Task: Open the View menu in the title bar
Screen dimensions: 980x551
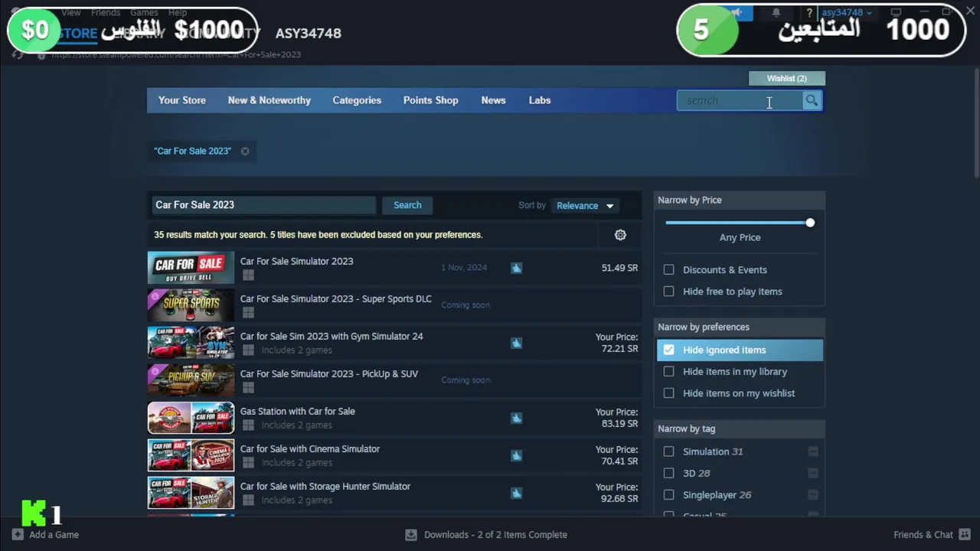Action: tap(71, 12)
